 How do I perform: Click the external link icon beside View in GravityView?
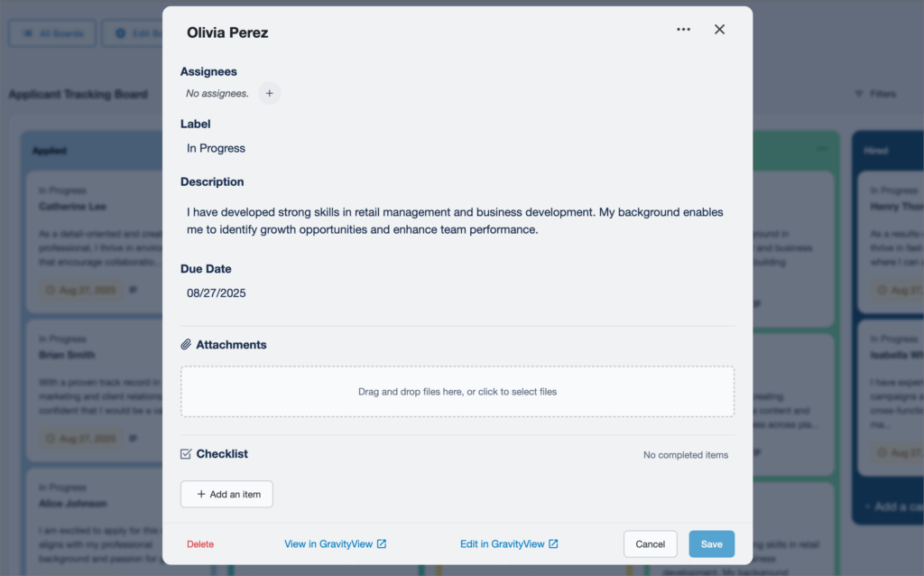click(x=382, y=544)
